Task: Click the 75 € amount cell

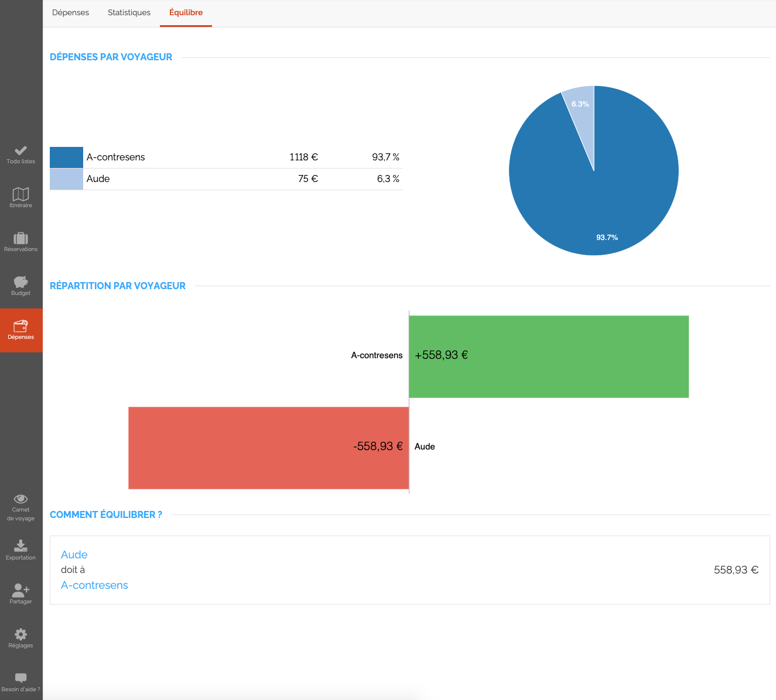Action: coord(307,179)
